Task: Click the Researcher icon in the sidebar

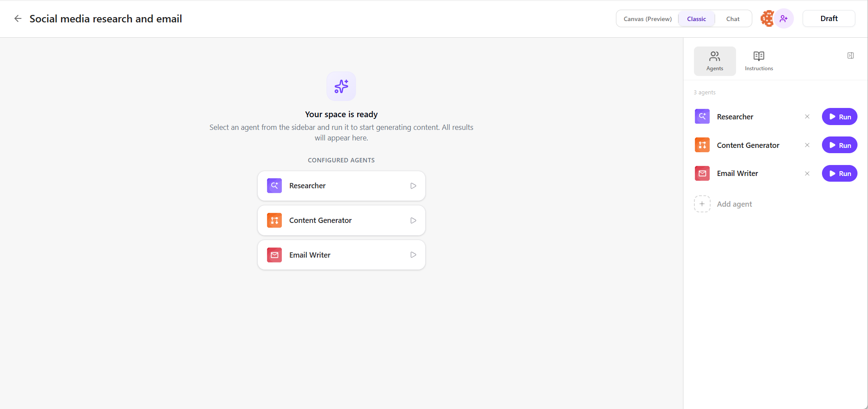Action: (702, 117)
